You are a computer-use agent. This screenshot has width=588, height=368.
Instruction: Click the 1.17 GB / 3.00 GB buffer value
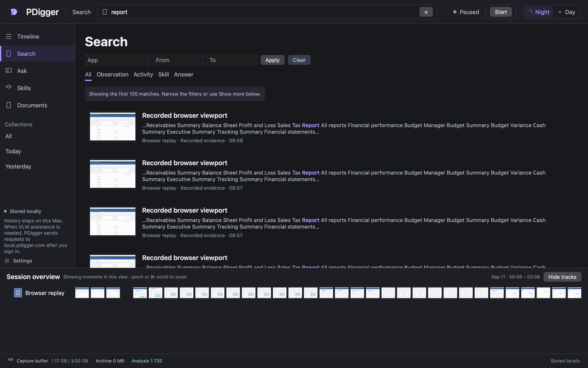70,361
